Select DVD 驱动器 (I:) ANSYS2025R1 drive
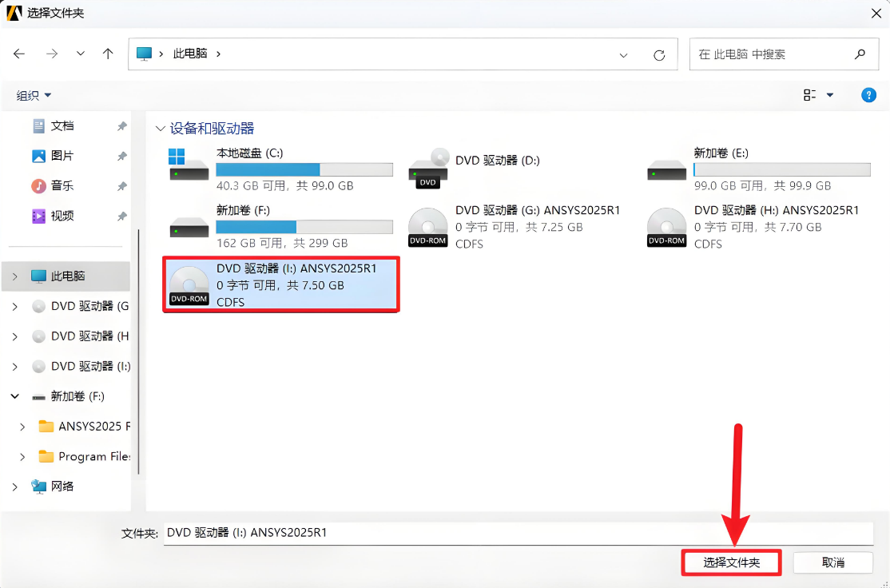890x588 pixels. (281, 284)
